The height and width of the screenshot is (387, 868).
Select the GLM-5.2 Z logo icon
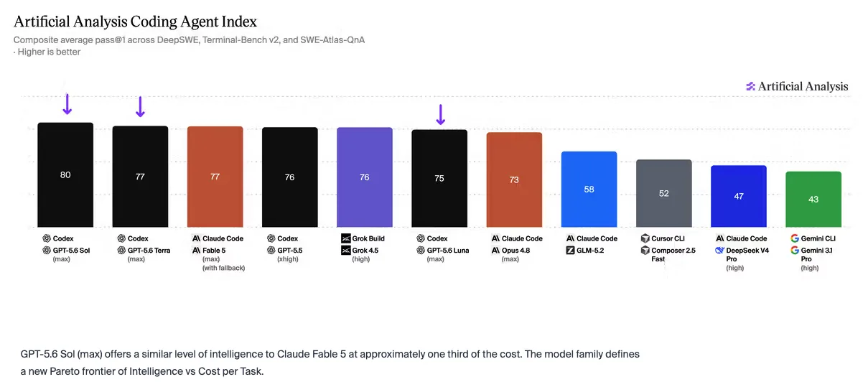570,251
